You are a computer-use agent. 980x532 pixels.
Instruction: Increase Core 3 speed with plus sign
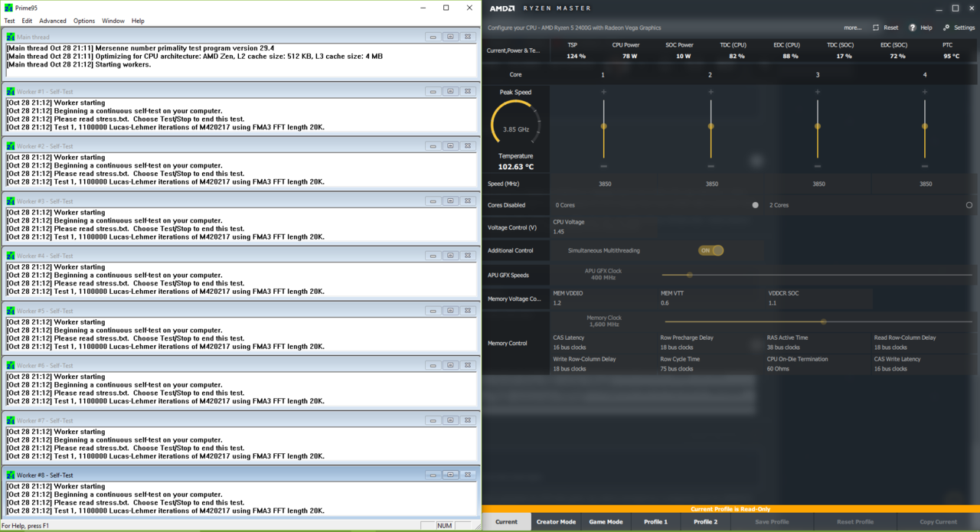pos(818,92)
